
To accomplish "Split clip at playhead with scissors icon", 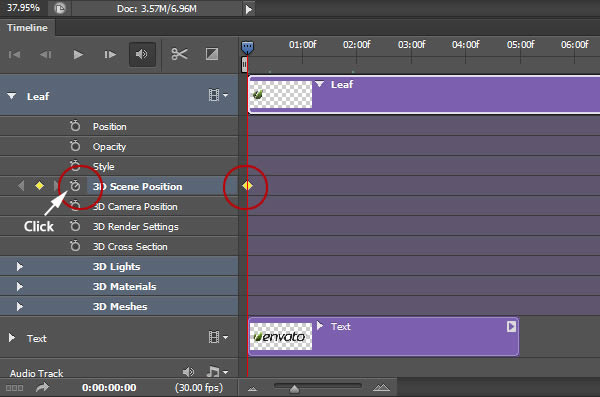I will (179, 54).
